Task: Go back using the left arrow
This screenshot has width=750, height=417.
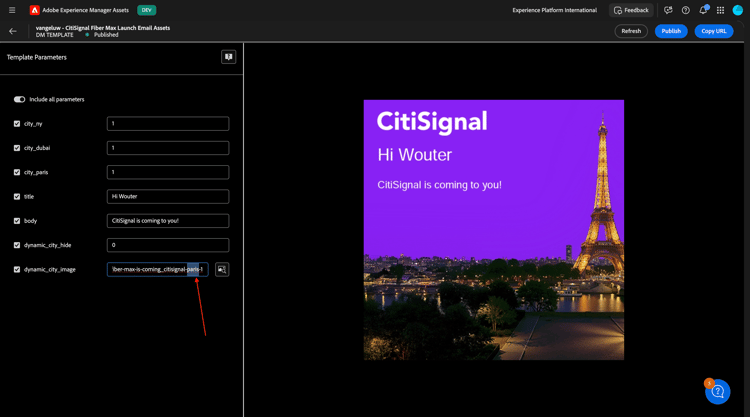Action: click(x=13, y=31)
